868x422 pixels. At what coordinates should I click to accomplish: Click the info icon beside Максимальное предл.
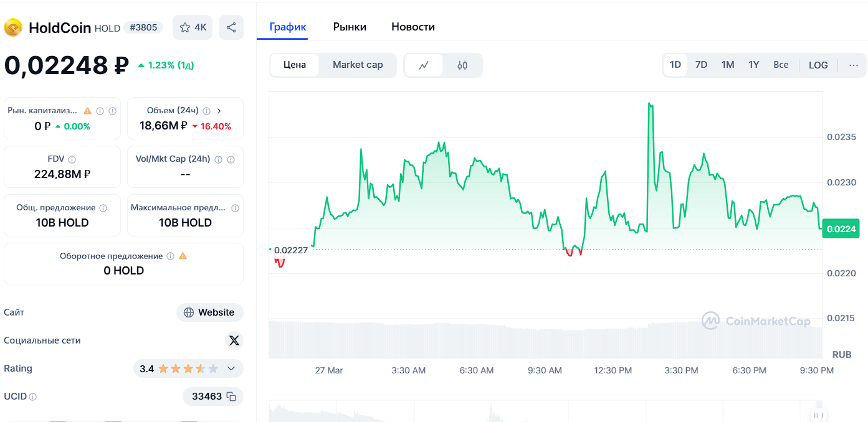[235, 208]
